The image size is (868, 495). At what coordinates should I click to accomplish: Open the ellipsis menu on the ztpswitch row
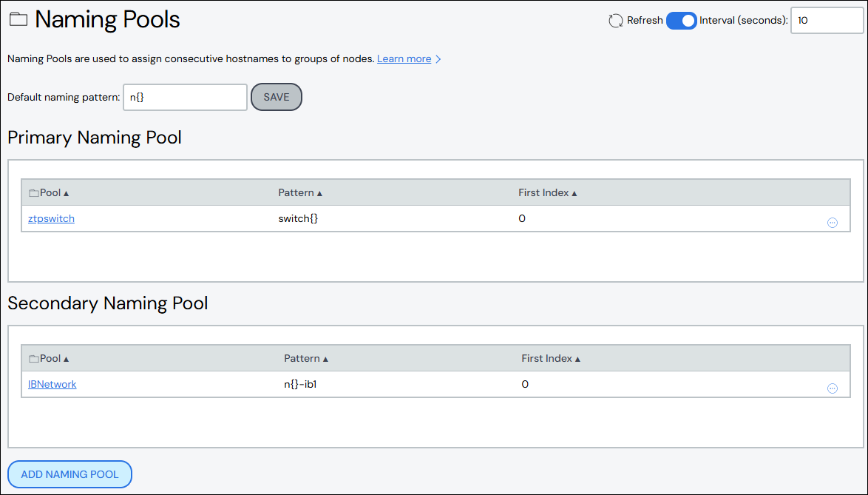(x=833, y=222)
